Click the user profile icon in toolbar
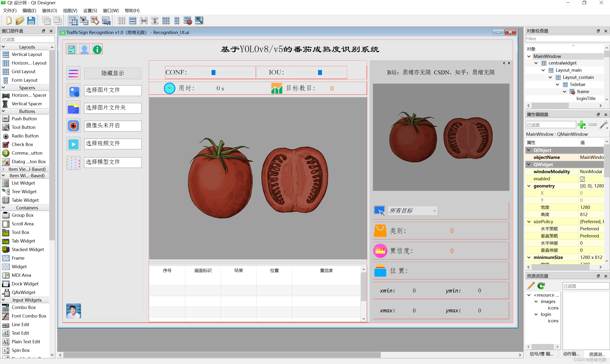 pos(85,50)
